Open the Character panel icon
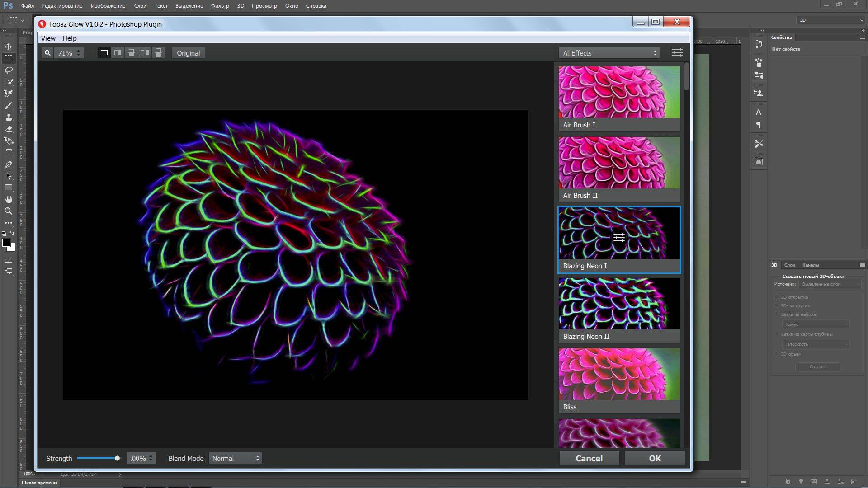The width and height of the screenshot is (868, 488). point(759,112)
